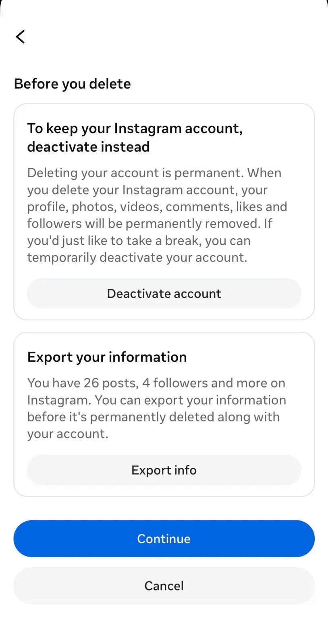328x644 pixels.
Task: Click the 'your account.' last paragraph line
Action: pyautogui.click(x=68, y=434)
